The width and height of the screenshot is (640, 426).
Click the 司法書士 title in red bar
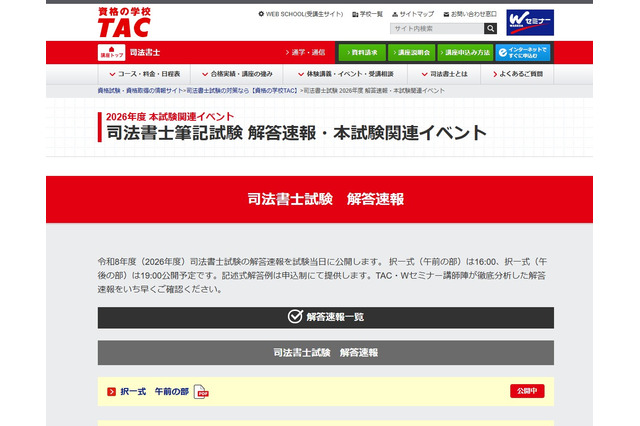[x=145, y=53]
